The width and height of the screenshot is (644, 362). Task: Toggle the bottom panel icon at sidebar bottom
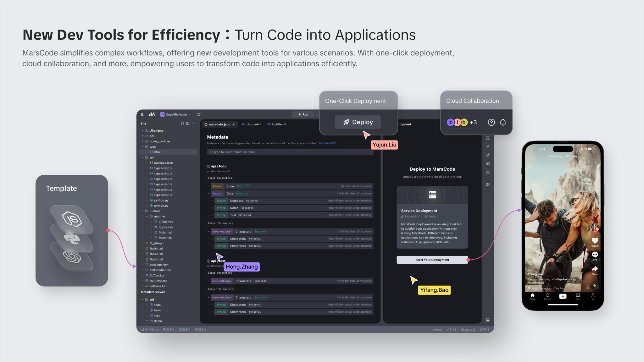pyautogui.click(x=488, y=320)
